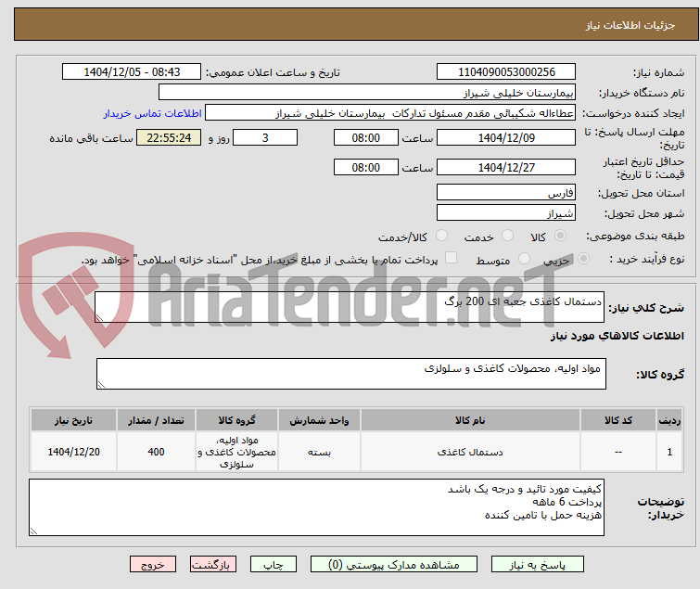This screenshot has width=700, height=589.
Task: Click the buyer notes box کیفیت مورد تائید
Action: [x=316, y=507]
